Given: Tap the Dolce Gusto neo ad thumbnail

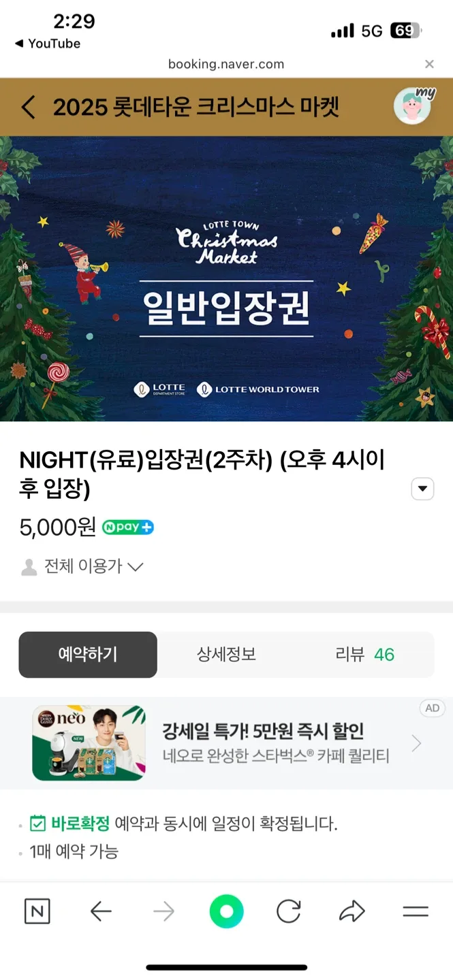Looking at the screenshot, I should 89,743.
